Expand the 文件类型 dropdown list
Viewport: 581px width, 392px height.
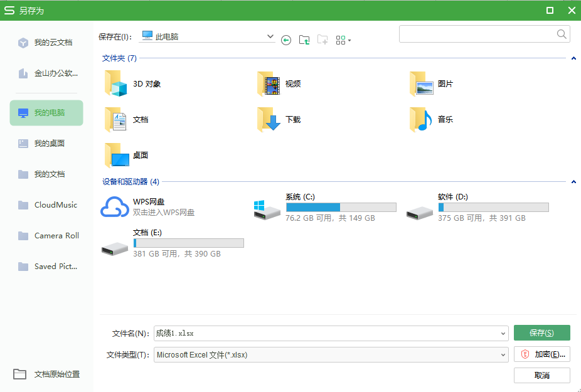[x=504, y=355]
